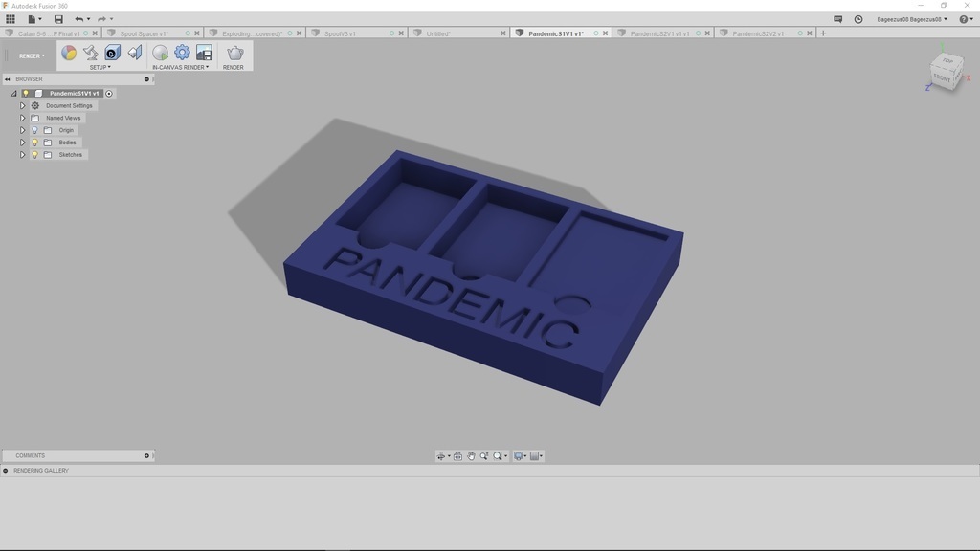Image resolution: width=980 pixels, height=551 pixels.
Task: Collapse the PandemicS1V1 root node
Action: click(x=13, y=94)
